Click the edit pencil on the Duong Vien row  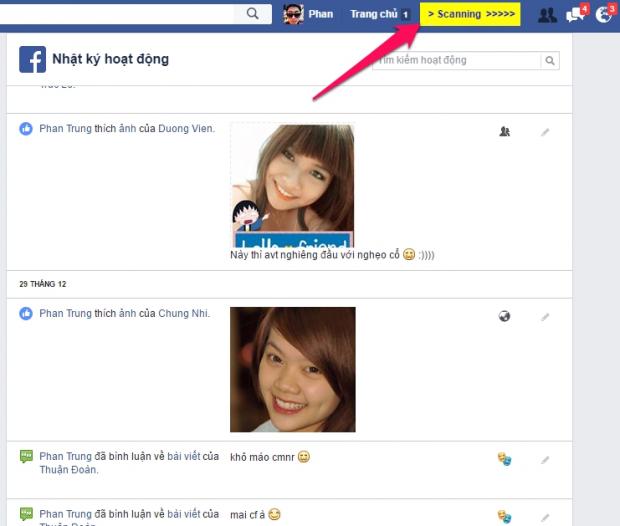click(545, 131)
